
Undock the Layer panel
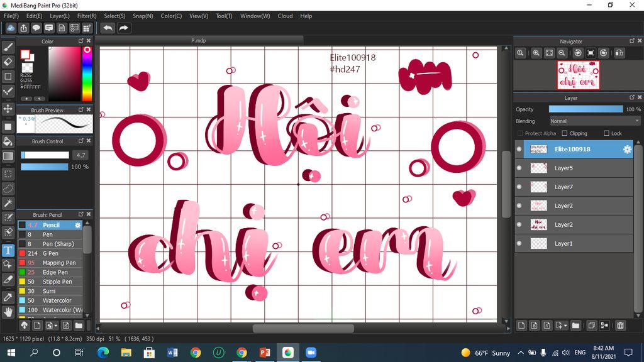pyautogui.click(x=631, y=97)
